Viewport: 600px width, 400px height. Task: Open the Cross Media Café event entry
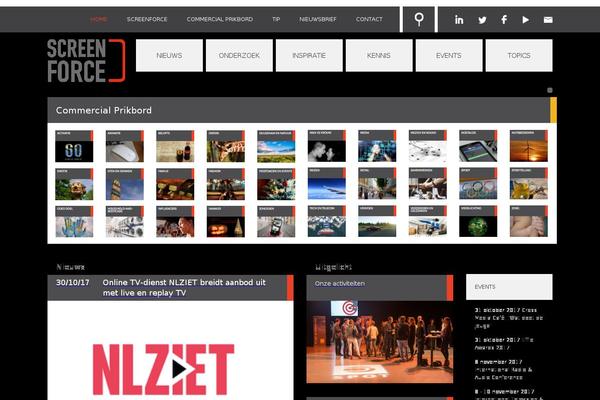tap(509, 318)
